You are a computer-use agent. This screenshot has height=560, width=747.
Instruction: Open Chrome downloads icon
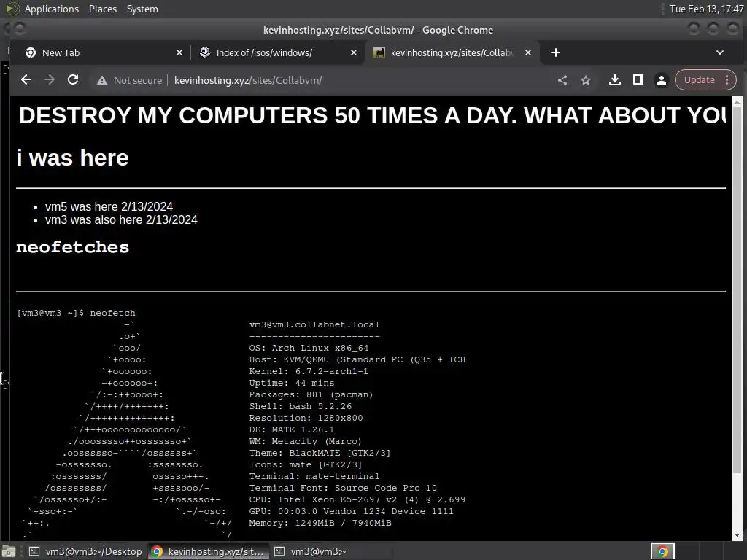click(x=615, y=80)
